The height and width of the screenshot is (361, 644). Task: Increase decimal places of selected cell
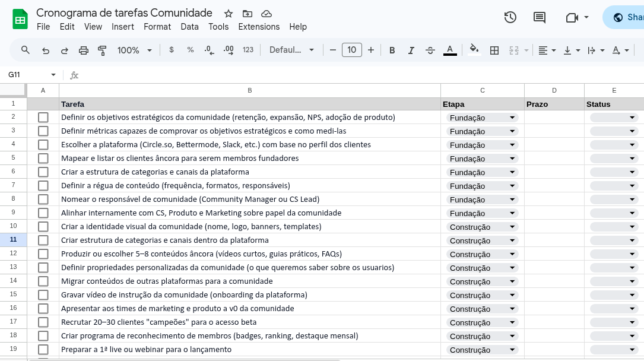228,50
